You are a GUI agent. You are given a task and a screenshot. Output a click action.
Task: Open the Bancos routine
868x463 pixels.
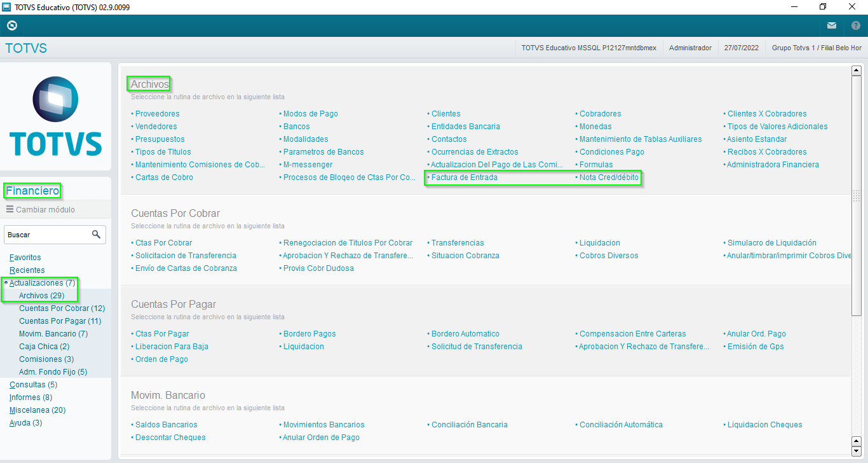point(296,127)
